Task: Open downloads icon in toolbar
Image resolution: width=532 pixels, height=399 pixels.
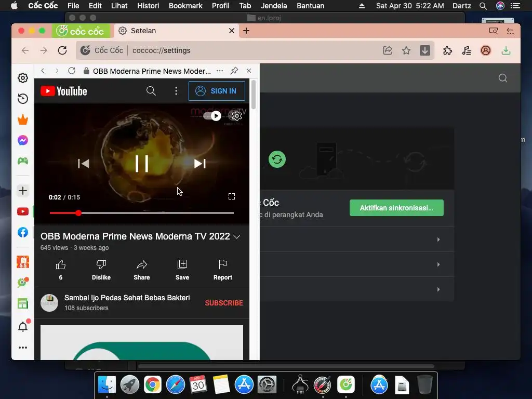Action: [x=506, y=50]
